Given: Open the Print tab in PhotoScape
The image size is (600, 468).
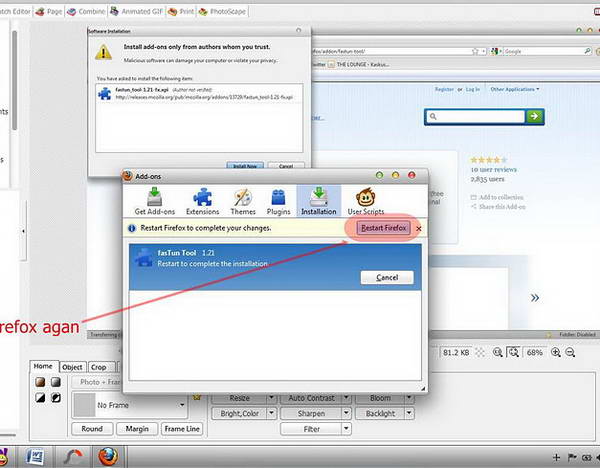Looking at the screenshot, I should coord(181,11).
